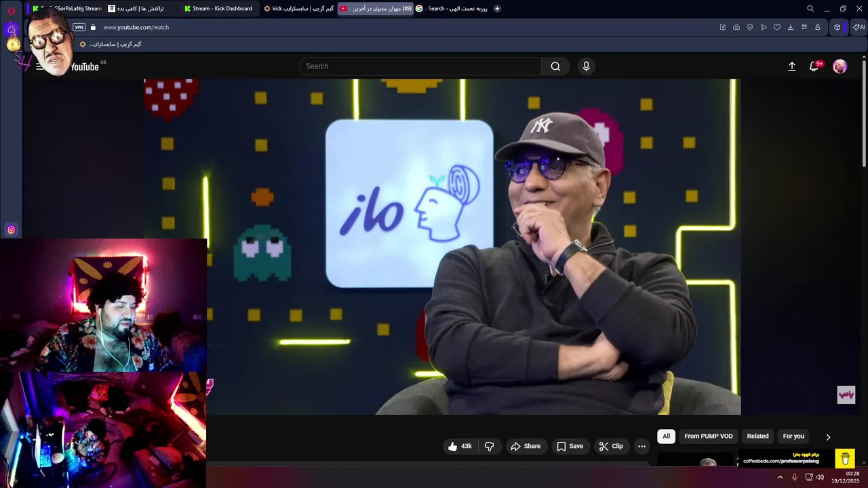This screenshot has height=488, width=868.
Task: Open the browser downloads icon
Action: 791,27
